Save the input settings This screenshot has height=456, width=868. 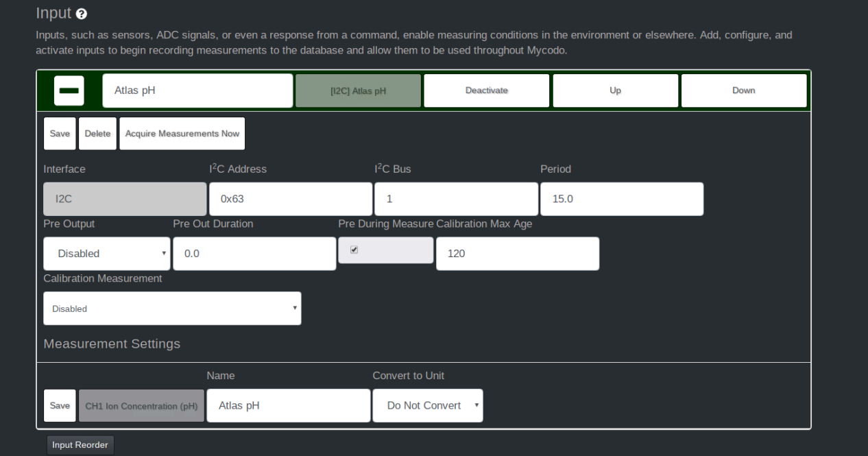click(60, 134)
